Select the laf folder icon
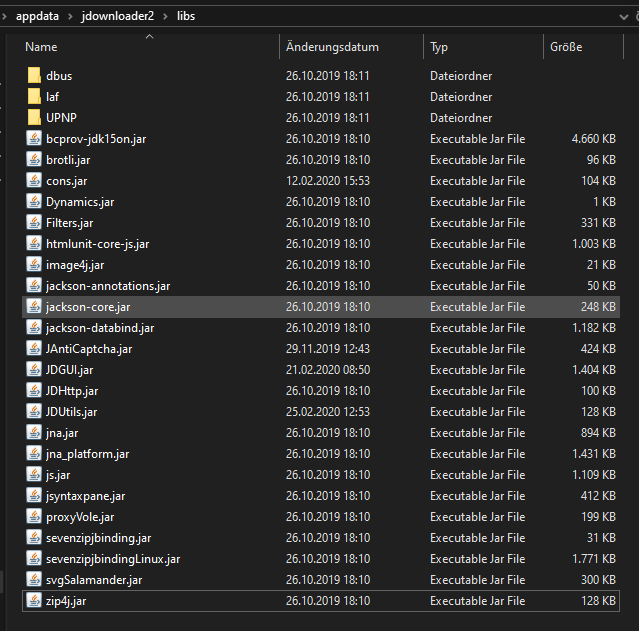639x631 pixels. point(34,97)
